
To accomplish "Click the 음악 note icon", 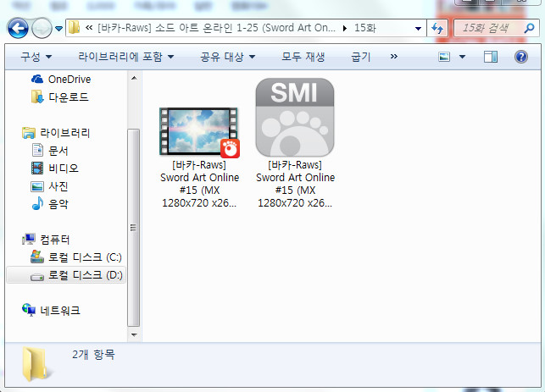I will tap(37, 203).
